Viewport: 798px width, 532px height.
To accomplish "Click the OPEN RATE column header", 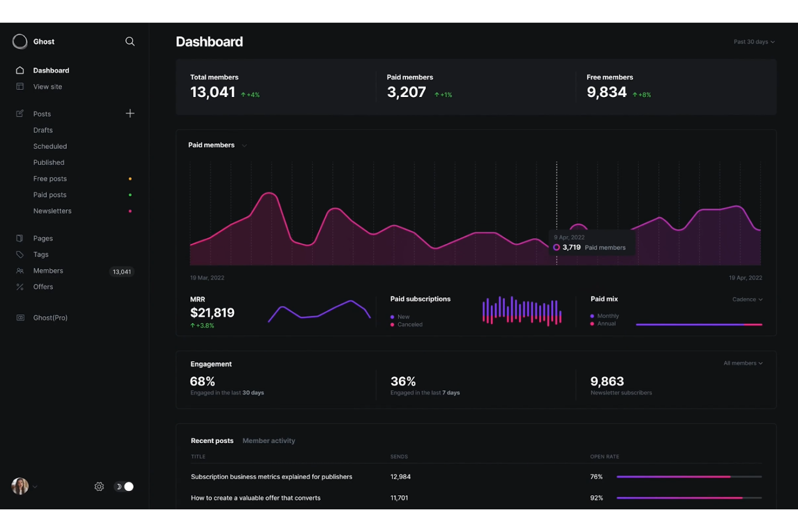I will point(604,457).
